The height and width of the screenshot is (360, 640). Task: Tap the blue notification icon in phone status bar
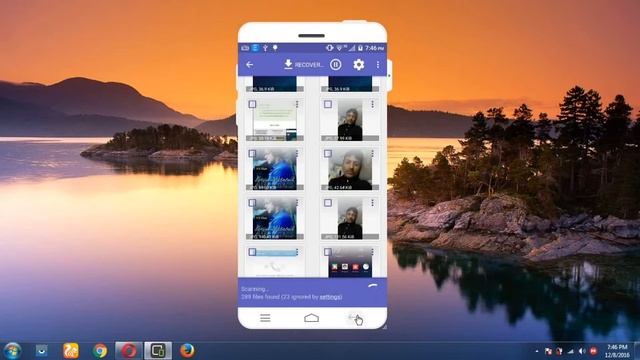256,48
